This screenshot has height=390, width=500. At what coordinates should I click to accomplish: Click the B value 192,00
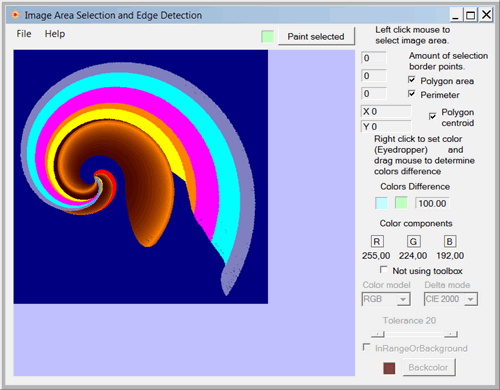[x=450, y=256]
